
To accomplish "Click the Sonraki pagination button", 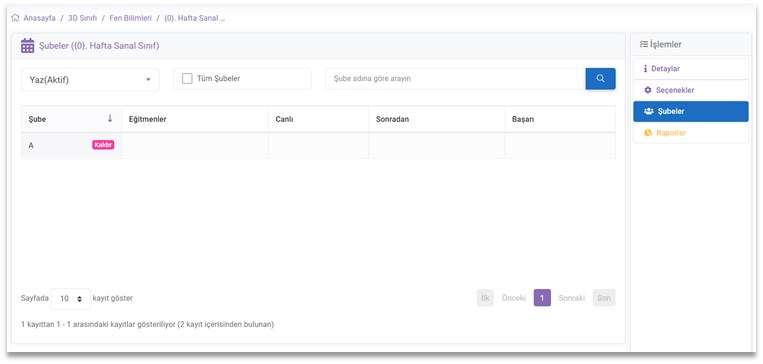I will 572,298.
